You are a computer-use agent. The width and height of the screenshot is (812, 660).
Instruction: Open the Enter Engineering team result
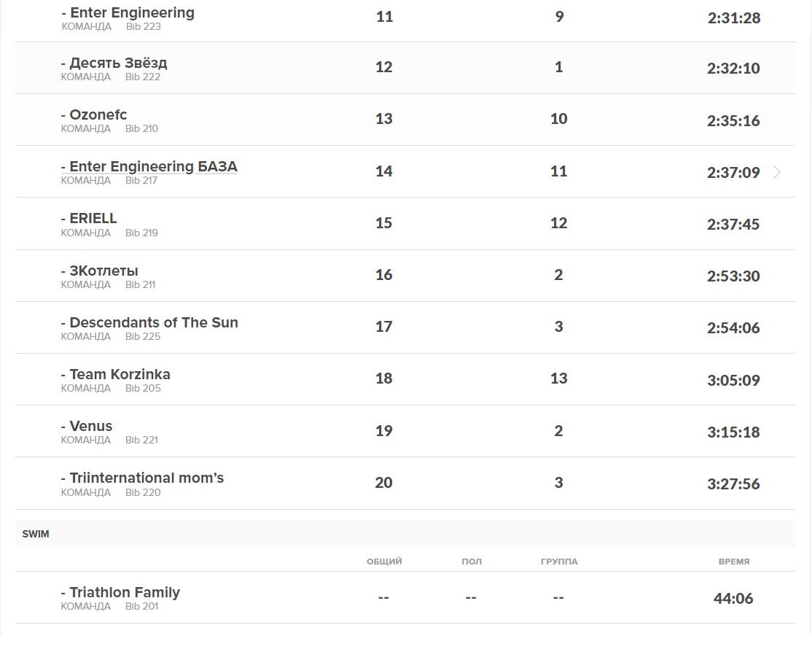pos(132,13)
